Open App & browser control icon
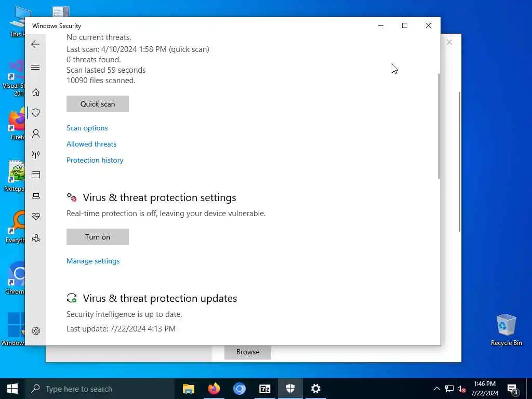 (36, 175)
